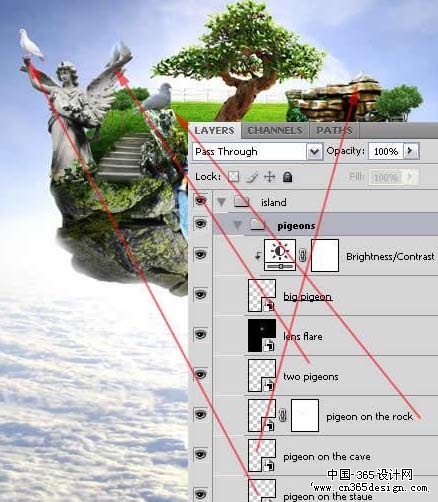This screenshot has height=502, width=438.
Task: Click the Brightness/Contrast mask link chain icon
Action: 303,256
